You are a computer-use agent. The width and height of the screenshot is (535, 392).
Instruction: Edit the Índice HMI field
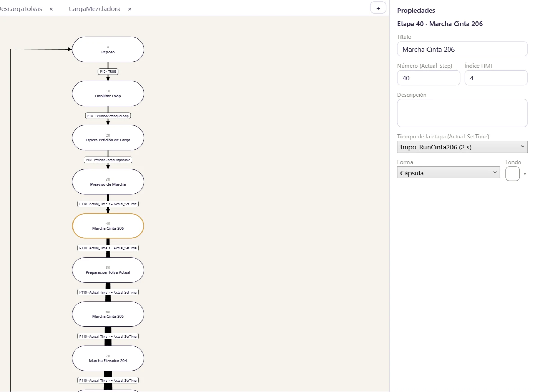[496, 78]
